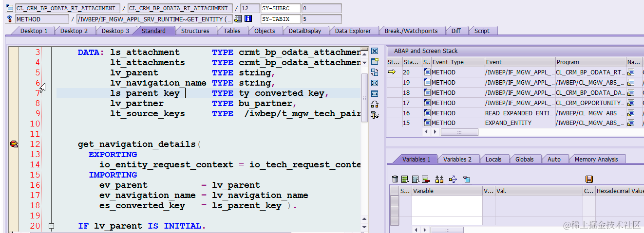Click the program document icon at top left
The width and height of the screenshot is (644, 233).
point(10,8)
